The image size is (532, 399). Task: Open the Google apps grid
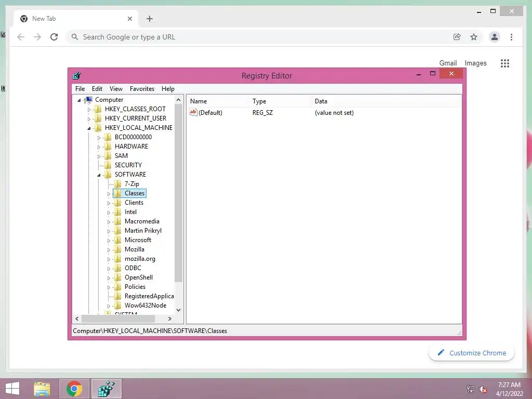coord(505,63)
